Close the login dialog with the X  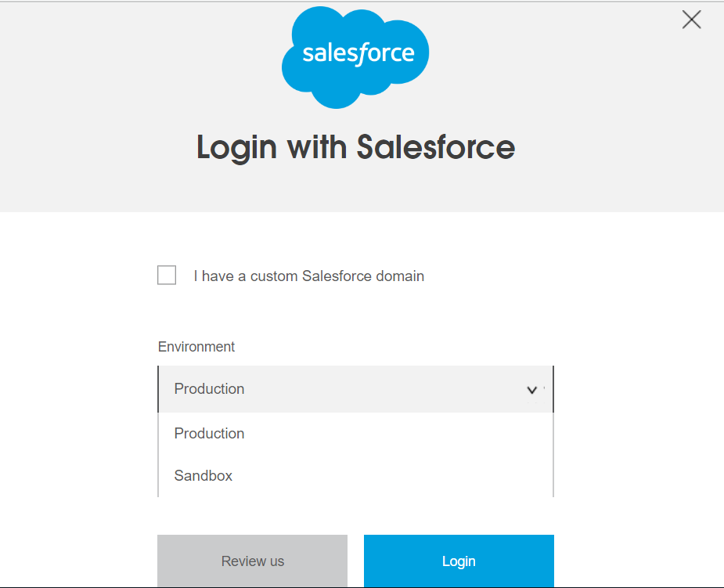tap(691, 20)
